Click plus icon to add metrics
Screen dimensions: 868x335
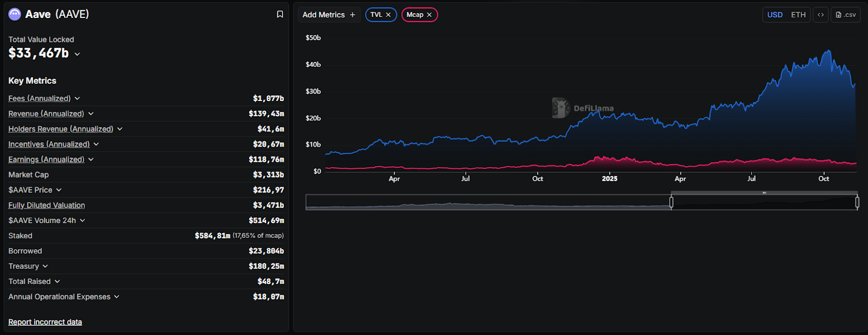pyautogui.click(x=353, y=15)
